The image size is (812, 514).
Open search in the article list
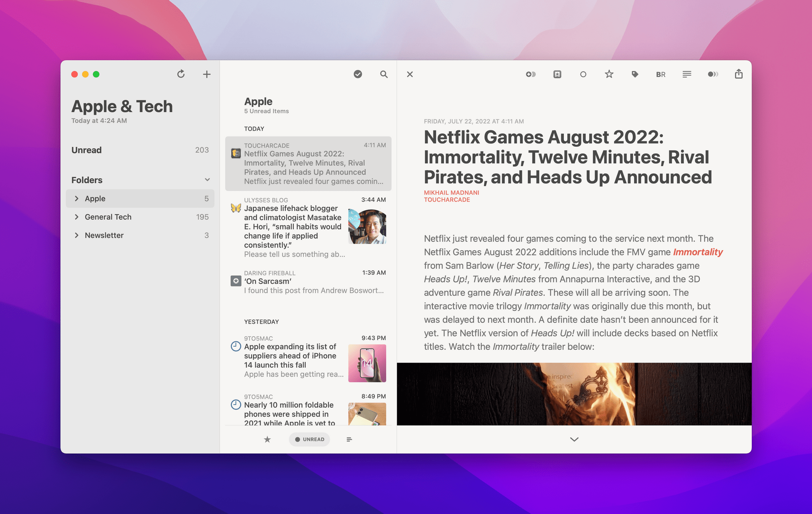pyautogui.click(x=384, y=74)
